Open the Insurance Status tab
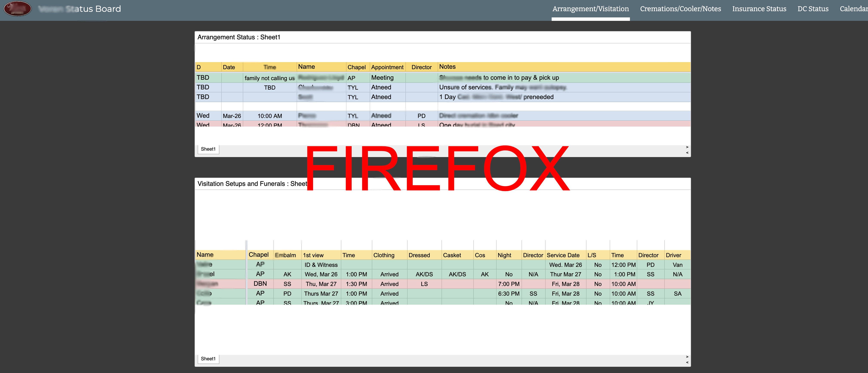 click(759, 9)
